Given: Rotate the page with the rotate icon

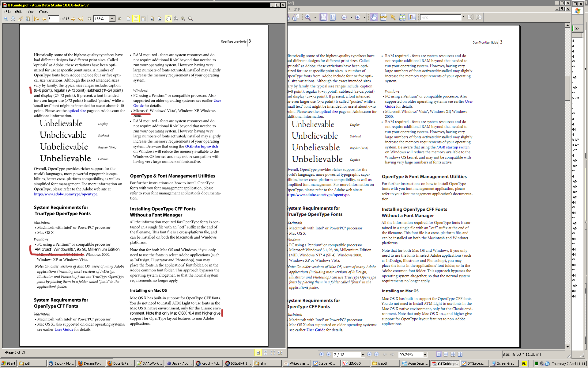Looking at the screenshot, I should (x=152, y=19).
